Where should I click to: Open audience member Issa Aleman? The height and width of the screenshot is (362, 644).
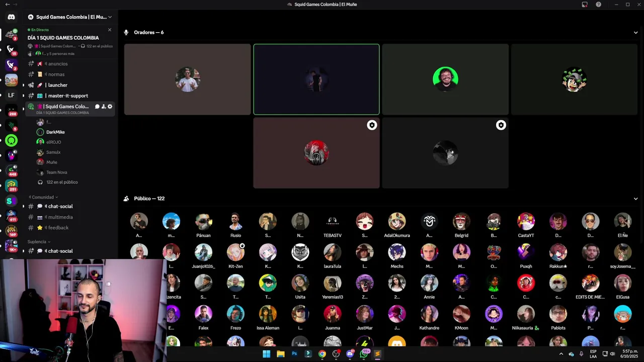coord(268,317)
